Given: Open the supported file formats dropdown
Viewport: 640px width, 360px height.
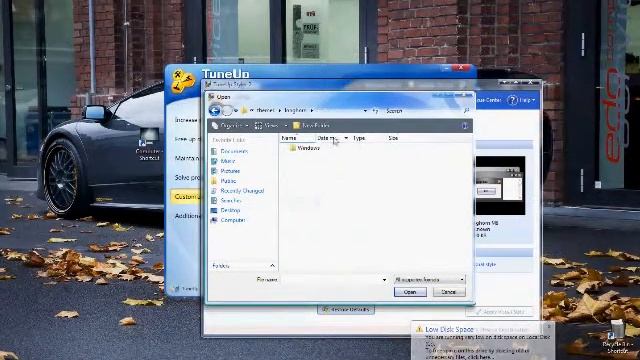Looking at the screenshot, I should click(x=429, y=280).
